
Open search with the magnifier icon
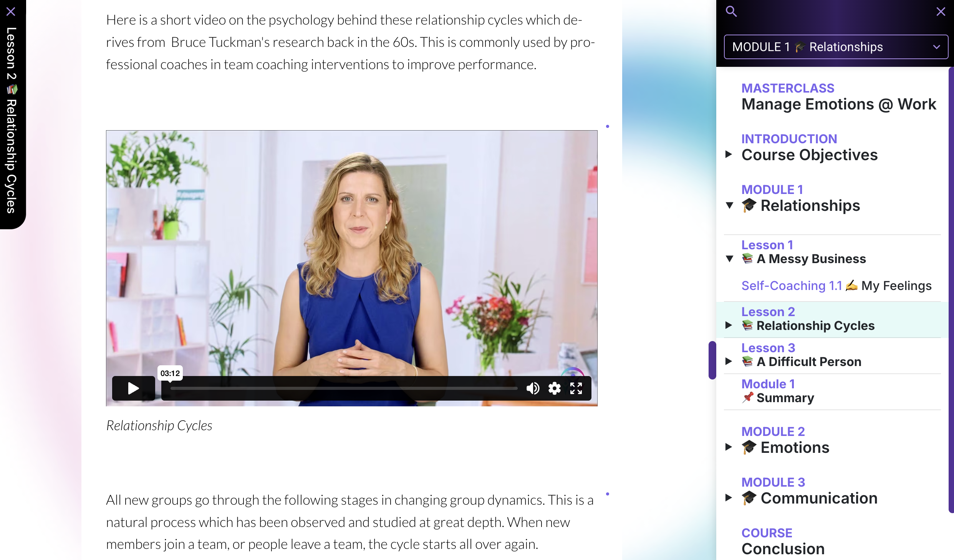click(x=731, y=12)
